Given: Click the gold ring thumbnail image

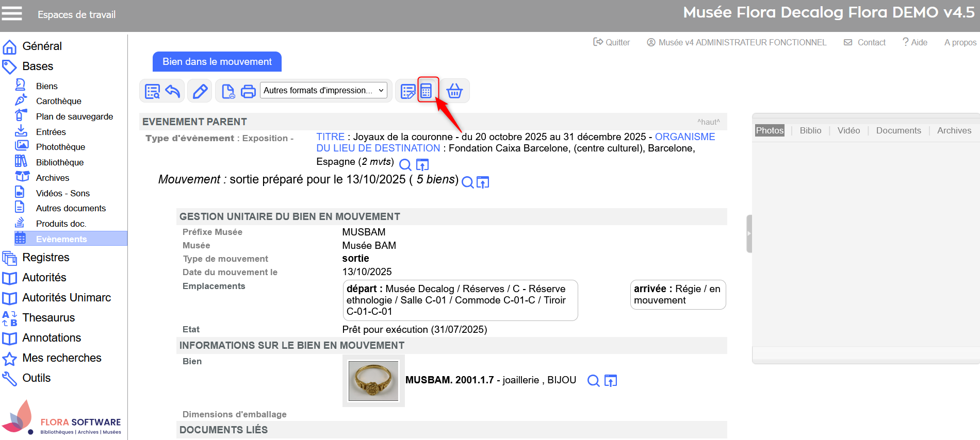Looking at the screenshot, I should [373, 381].
